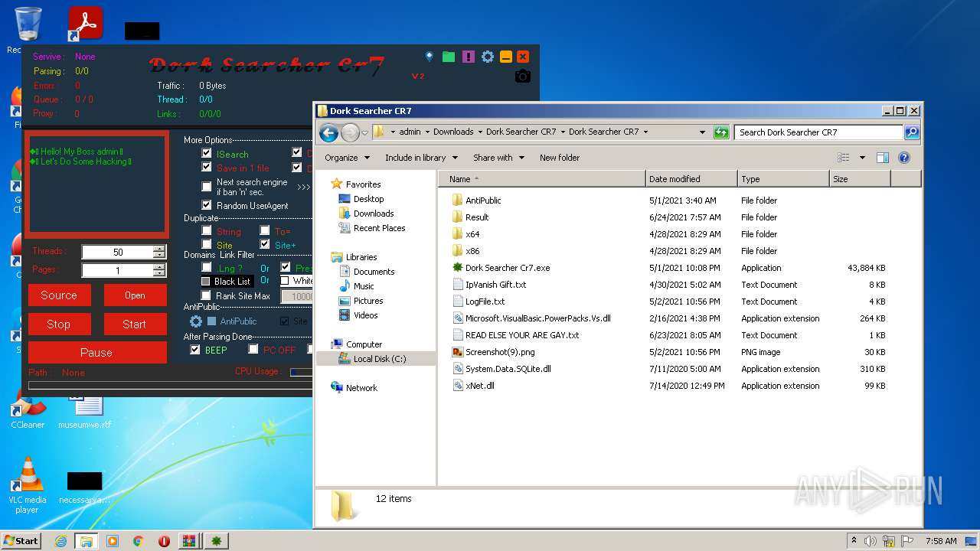The image size is (980, 551).
Task: Open Downloads in Favorites list
Action: click(x=373, y=214)
